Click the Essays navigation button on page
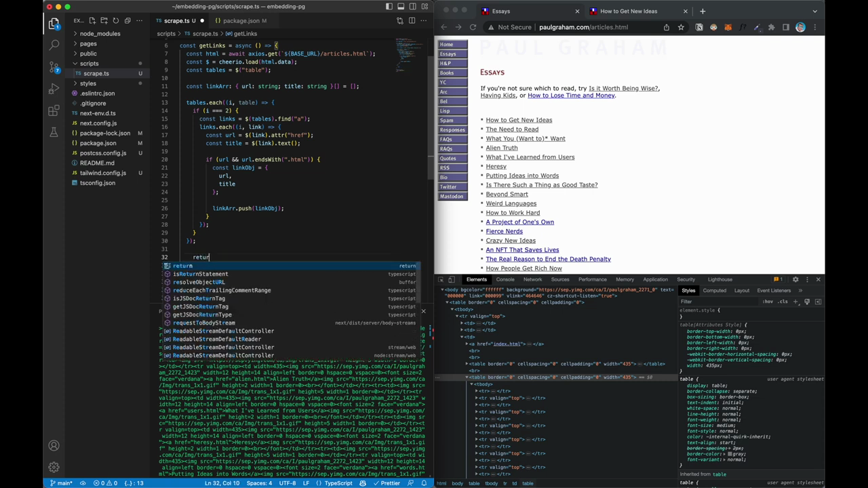The width and height of the screenshot is (868, 488). tap(453, 54)
